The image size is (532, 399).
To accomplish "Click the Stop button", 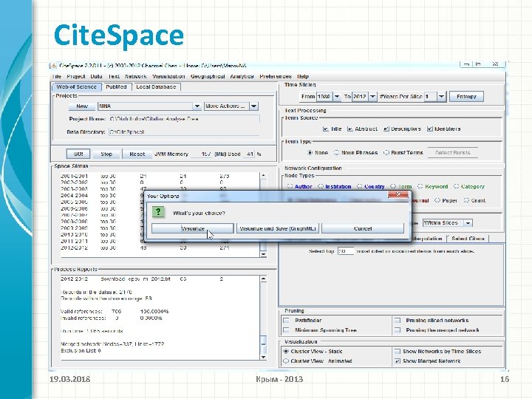I will (106, 154).
